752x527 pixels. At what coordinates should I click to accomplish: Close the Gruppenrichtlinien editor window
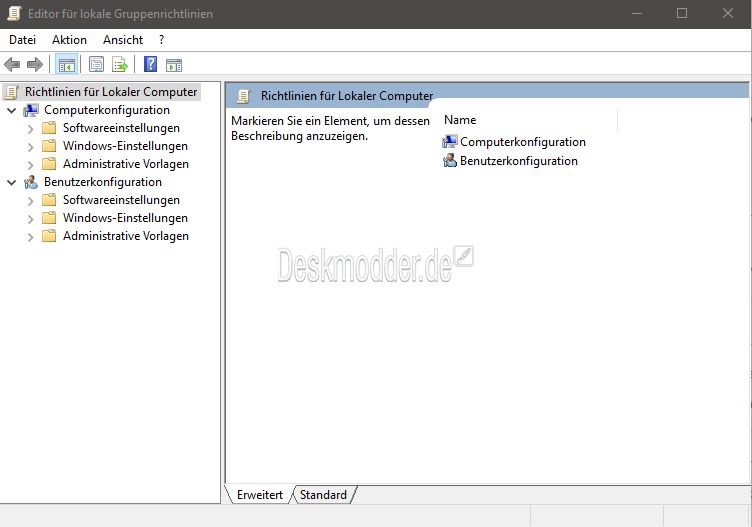tap(728, 13)
